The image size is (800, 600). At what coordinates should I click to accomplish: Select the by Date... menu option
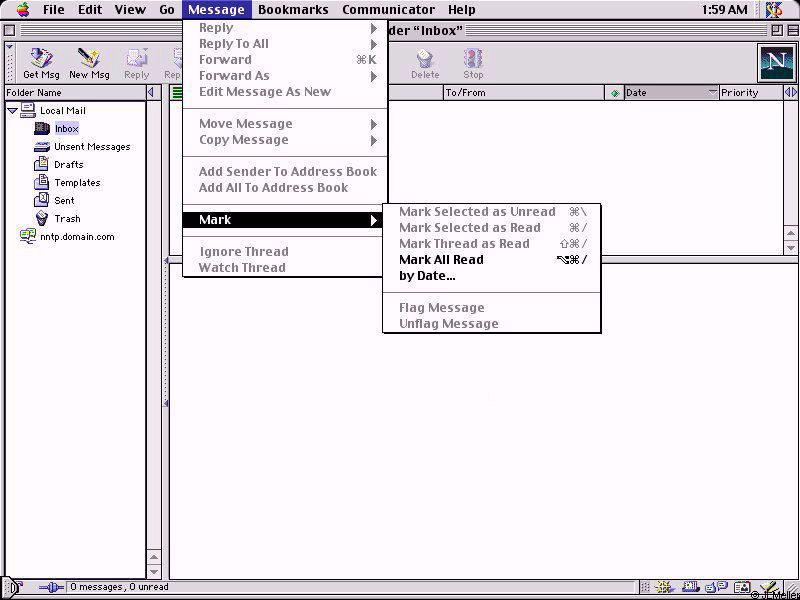(x=427, y=276)
